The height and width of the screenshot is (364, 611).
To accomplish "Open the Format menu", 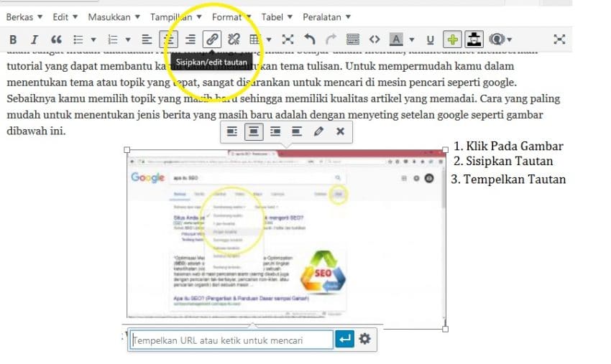I will 231,17.
